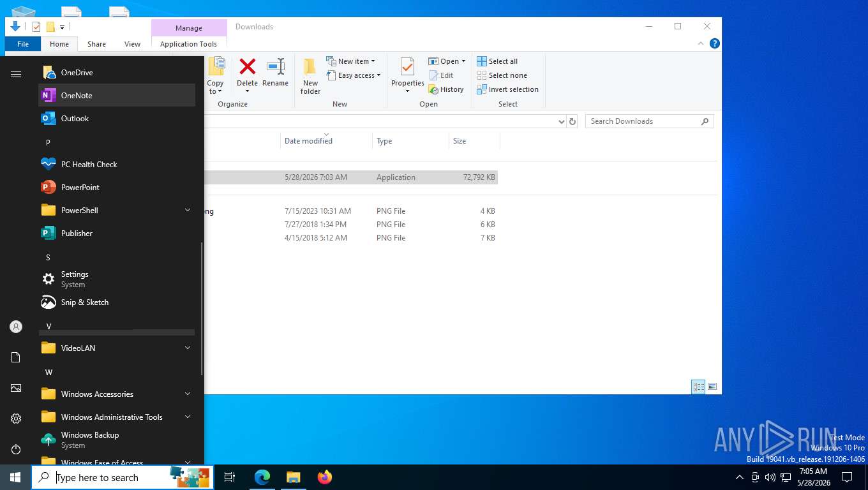The width and height of the screenshot is (868, 490).
Task: Open File Explorer taskbar icon
Action: point(294,477)
